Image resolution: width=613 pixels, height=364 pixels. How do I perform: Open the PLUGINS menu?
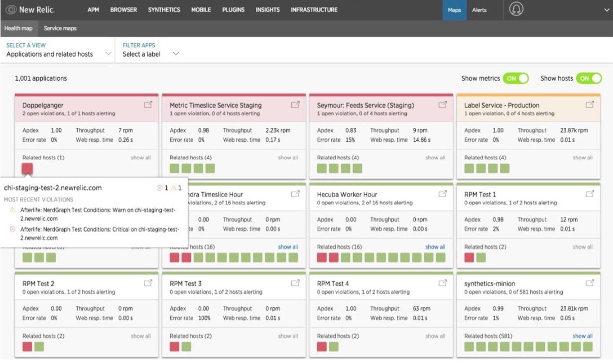click(234, 10)
